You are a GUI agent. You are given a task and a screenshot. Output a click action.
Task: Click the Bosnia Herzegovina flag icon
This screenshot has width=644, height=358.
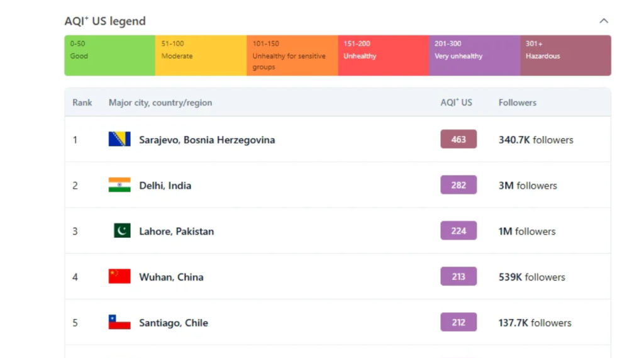coord(119,139)
